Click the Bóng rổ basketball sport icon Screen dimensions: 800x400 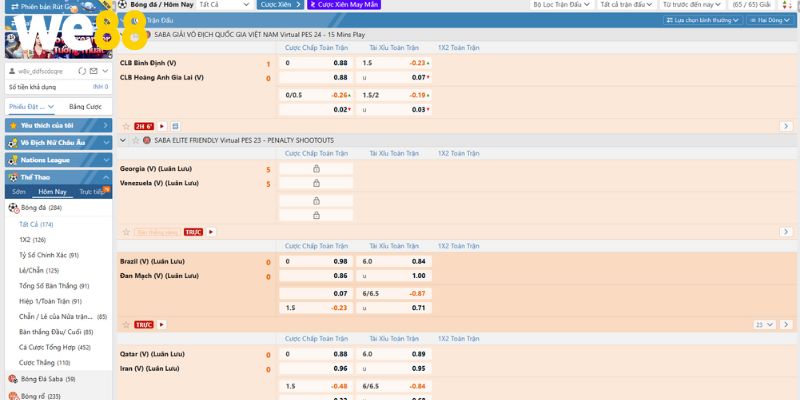click(13, 396)
